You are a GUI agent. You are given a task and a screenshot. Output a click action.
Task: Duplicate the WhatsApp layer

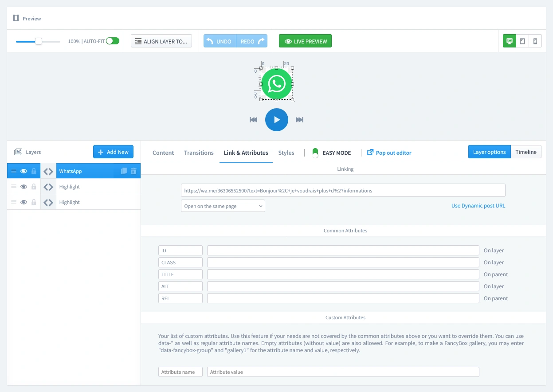(124, 171)
